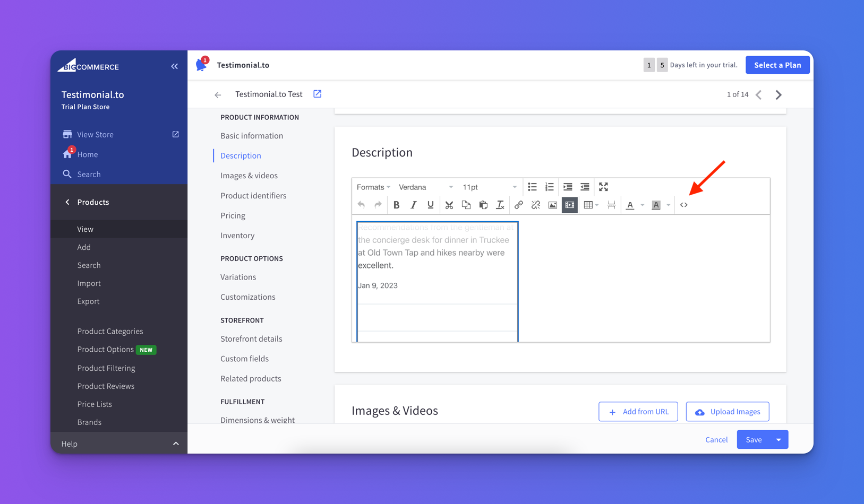Click the Select a Plan button
The image size is (864, 504).
coord(777,65)
